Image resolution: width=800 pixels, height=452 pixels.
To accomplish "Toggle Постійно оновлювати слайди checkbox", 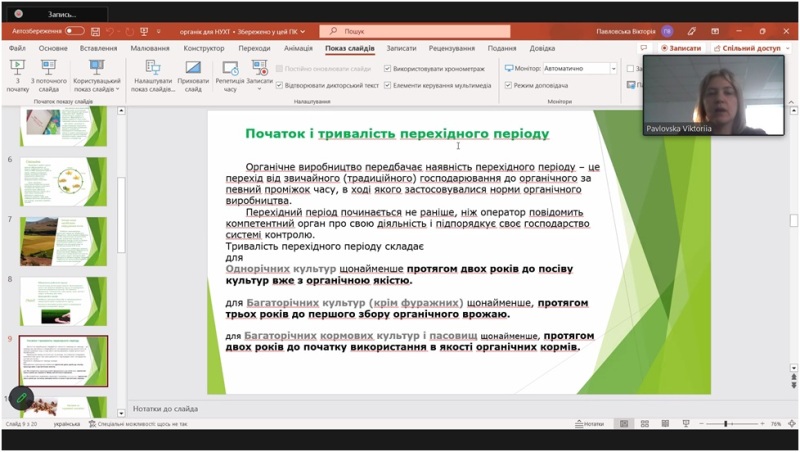I will pos(279,68).
